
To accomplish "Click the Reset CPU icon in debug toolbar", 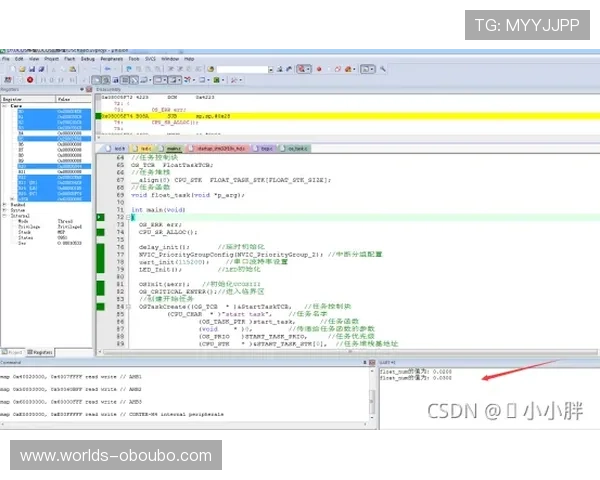I will [x=6, y=78].
